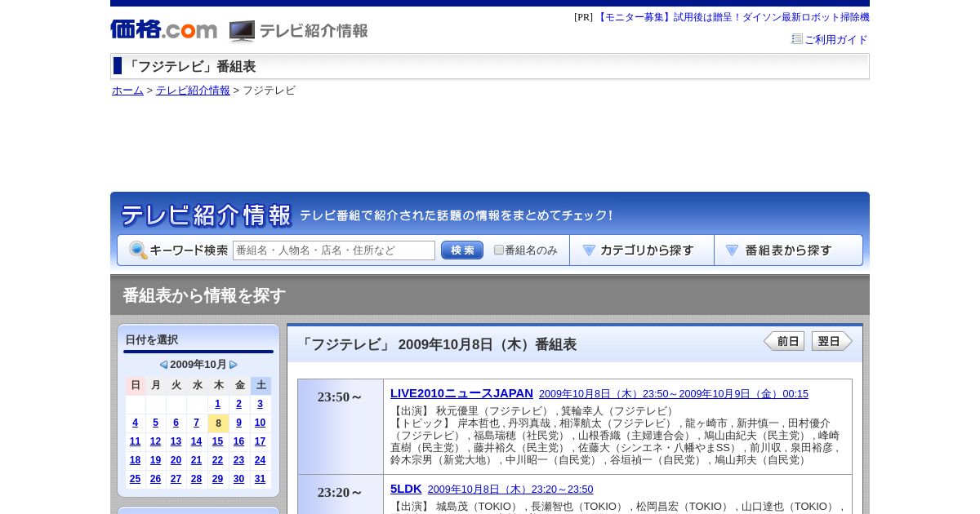The height and width of the screenshot is (514, 980).
Task: Select highlighted October 8 in calendar
Action: tap(218, 423)
